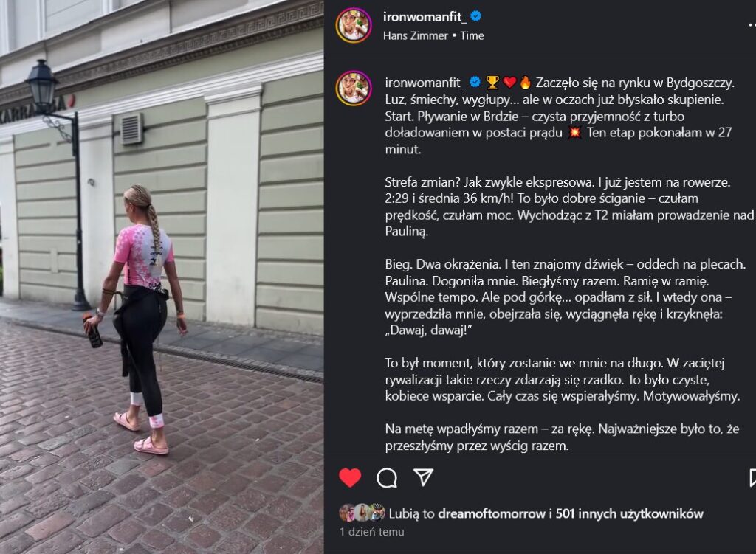The width and height of the screenshot is (756, 554).
Task: Open more options three-dot menu
Action: coord(752,25)
